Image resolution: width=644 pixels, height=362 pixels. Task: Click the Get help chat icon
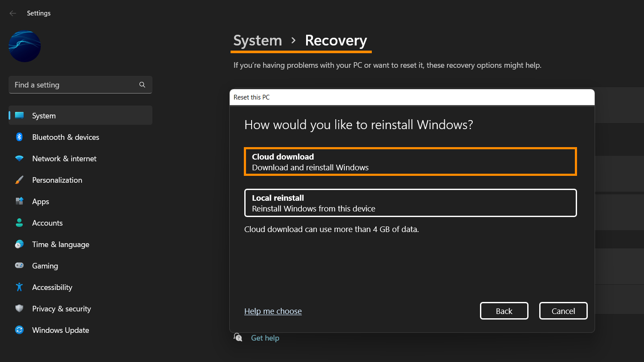(x=238, y=338)
